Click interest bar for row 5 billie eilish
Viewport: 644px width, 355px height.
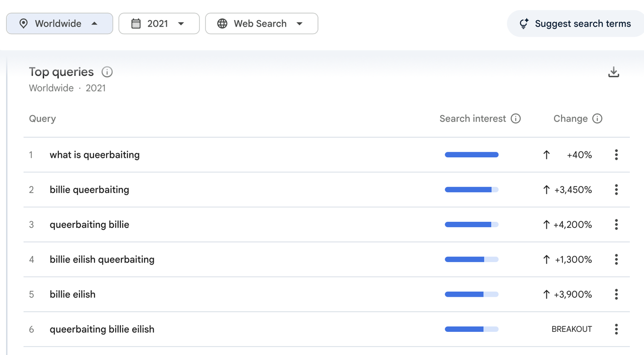471,295
